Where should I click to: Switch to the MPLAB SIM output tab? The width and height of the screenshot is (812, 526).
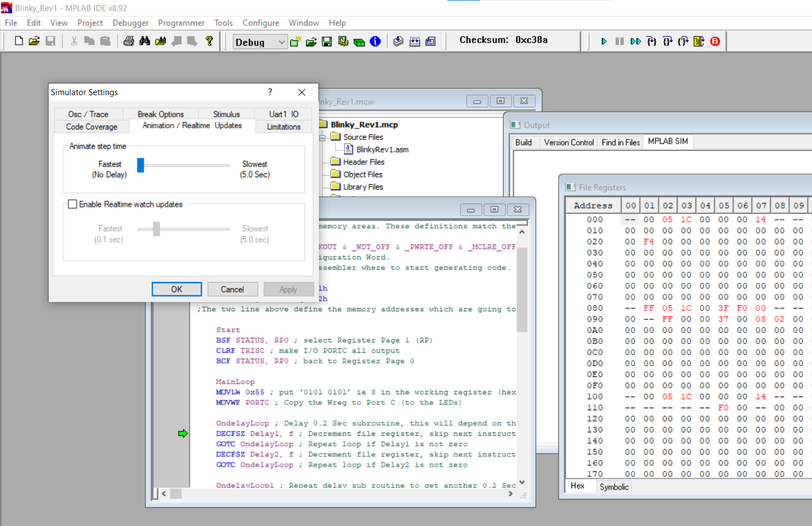[x=668, y=142]
